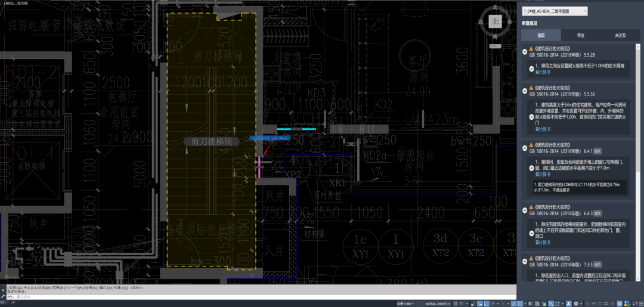Viewport: 644px width, 307px height.
Task: Open the 比例 1:100 scale dropdown
Action: 404,303
